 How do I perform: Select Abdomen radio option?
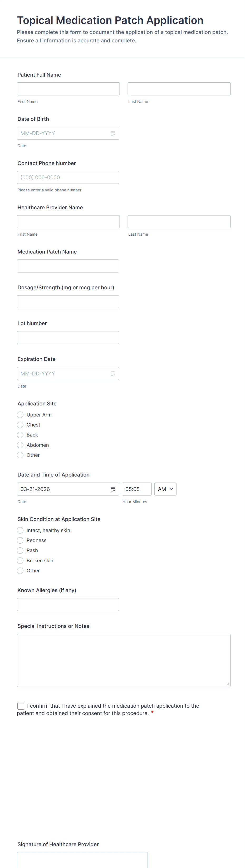coord(20,445)
